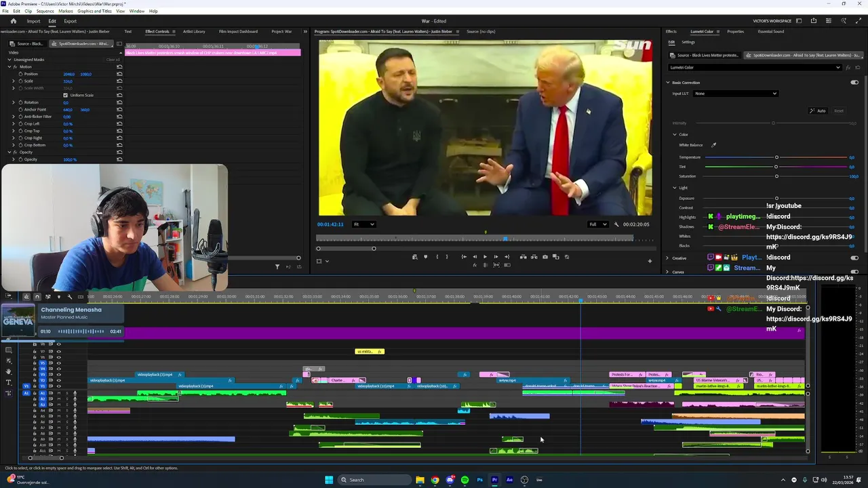Open Windows Start menu

[x=329, y=480]
